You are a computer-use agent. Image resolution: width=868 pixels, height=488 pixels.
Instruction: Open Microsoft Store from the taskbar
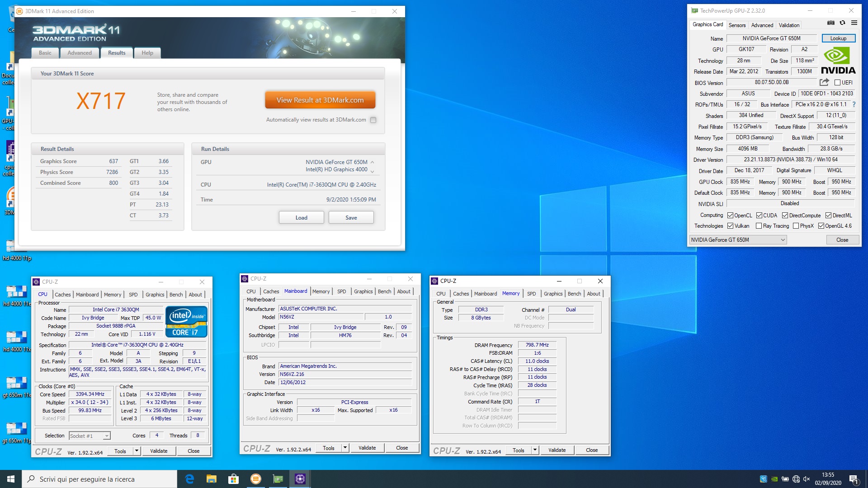[234, 479]
